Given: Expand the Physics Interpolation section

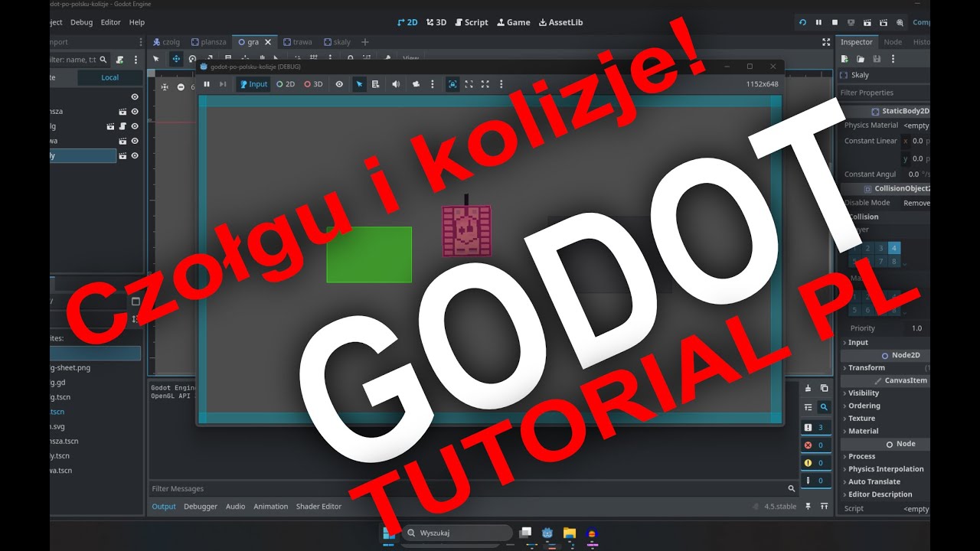Looking at the screenshot, I should tap(884, 469).
